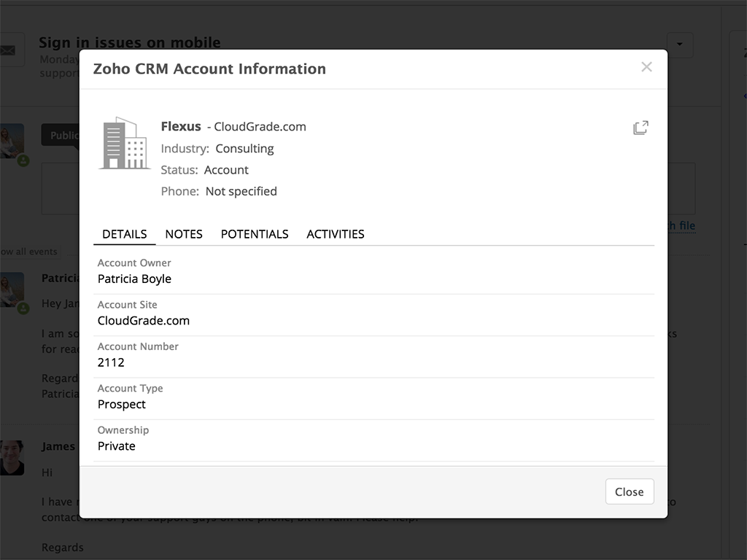Screen dimensions: 747x560
Task: View the ACTIVITIES tab
Action: [335, 234]
